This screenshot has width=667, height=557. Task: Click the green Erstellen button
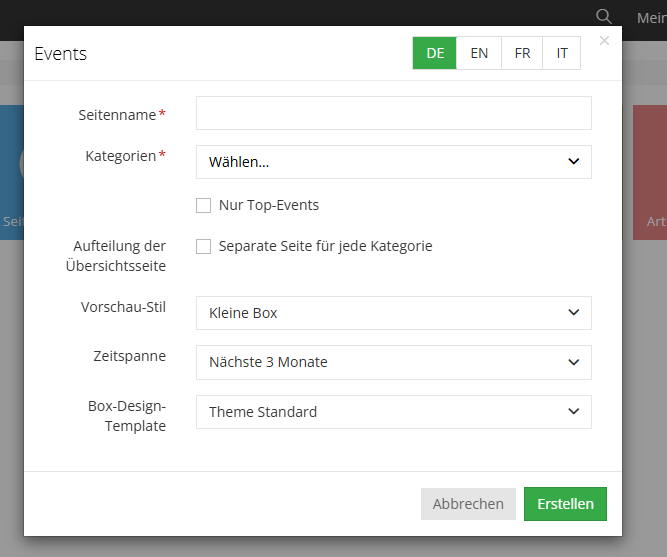565,504
